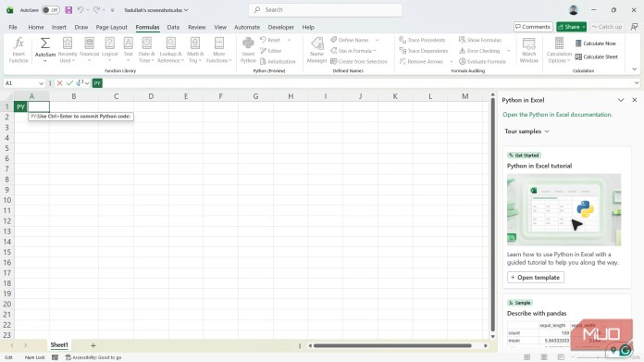Open Calculation Options dropdown

pyautogui.click(x=559, y=50)
